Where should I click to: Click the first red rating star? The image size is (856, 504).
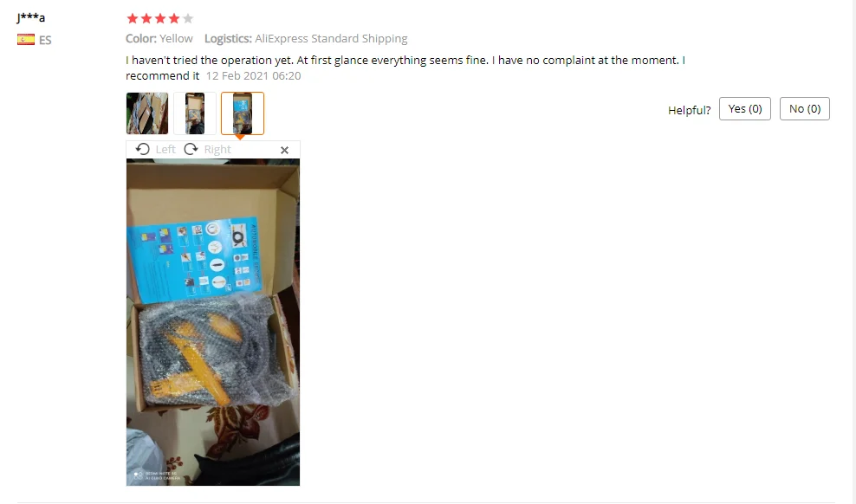coord(132,18)
